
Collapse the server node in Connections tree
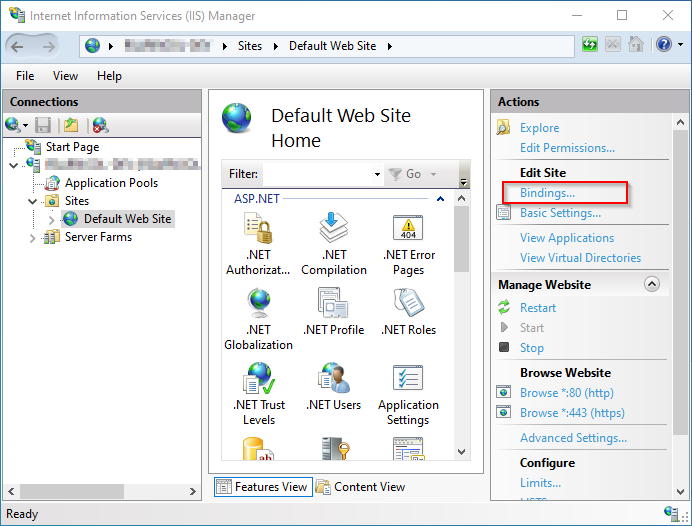click(x=14, y=165)
